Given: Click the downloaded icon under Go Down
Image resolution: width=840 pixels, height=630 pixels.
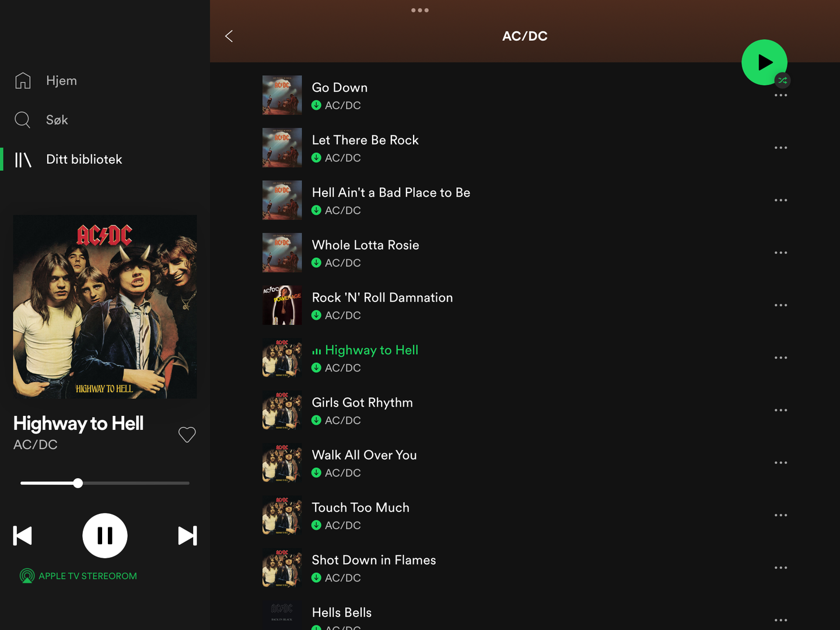Looking at the screenshot, I should (316, 105).
